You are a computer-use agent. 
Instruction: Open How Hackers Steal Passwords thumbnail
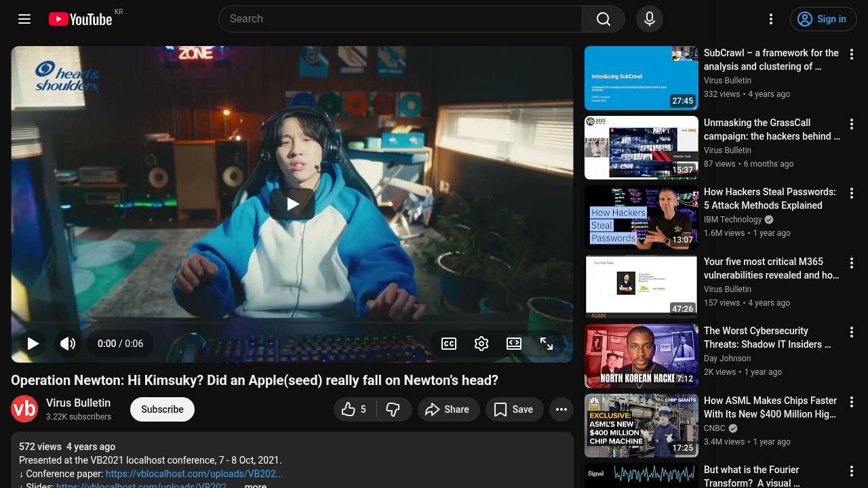tap(642, 217)
